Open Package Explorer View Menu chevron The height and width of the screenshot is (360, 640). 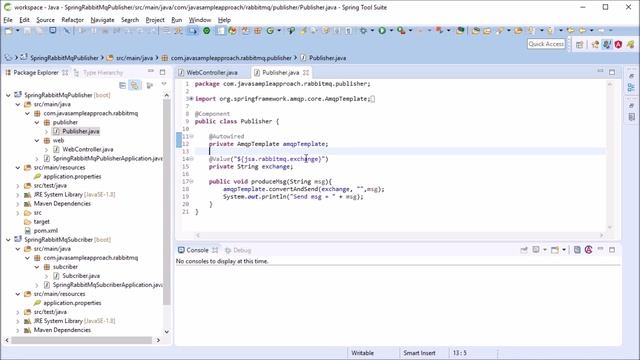coord(164,84)
